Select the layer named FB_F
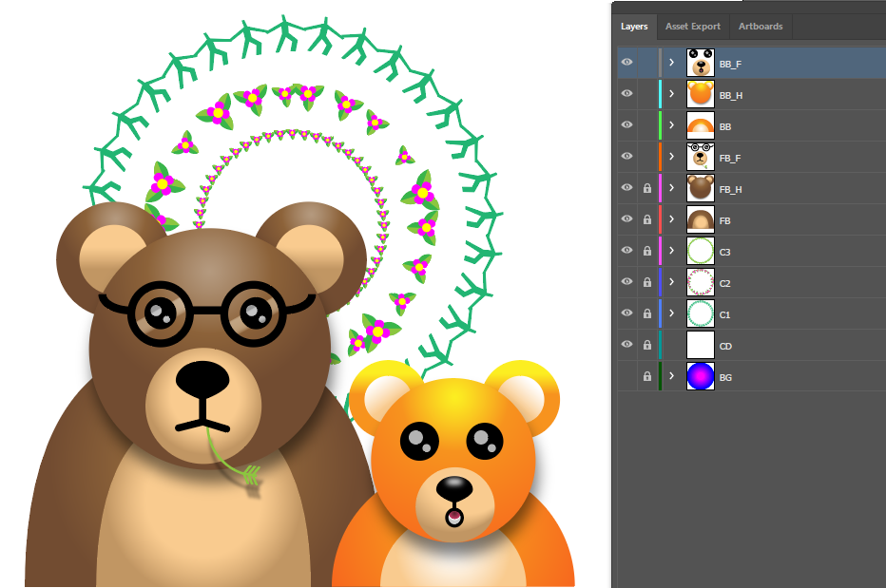Viewport: 886px width, 588px height. coord(730,158)
